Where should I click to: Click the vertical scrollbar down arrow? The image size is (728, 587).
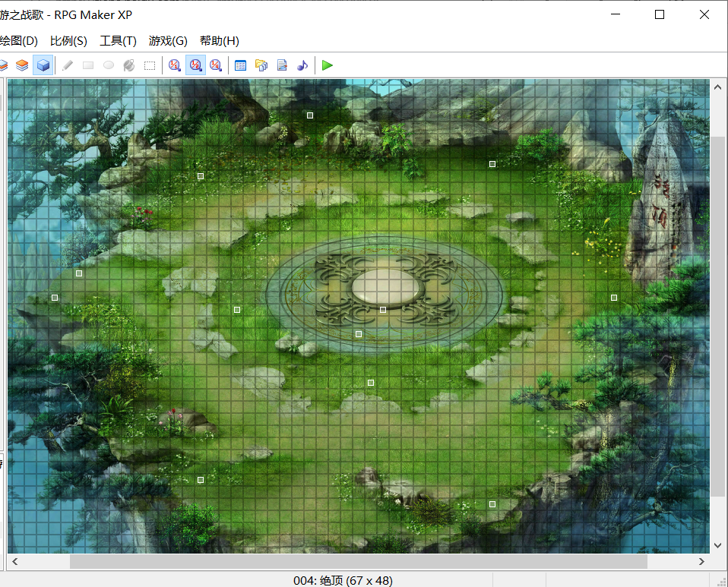coord(718,545)
